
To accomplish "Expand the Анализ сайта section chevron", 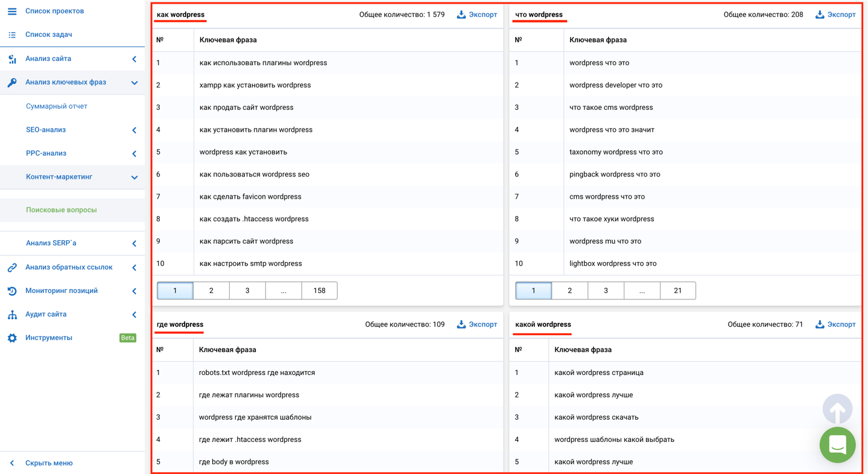I will 134,59.
